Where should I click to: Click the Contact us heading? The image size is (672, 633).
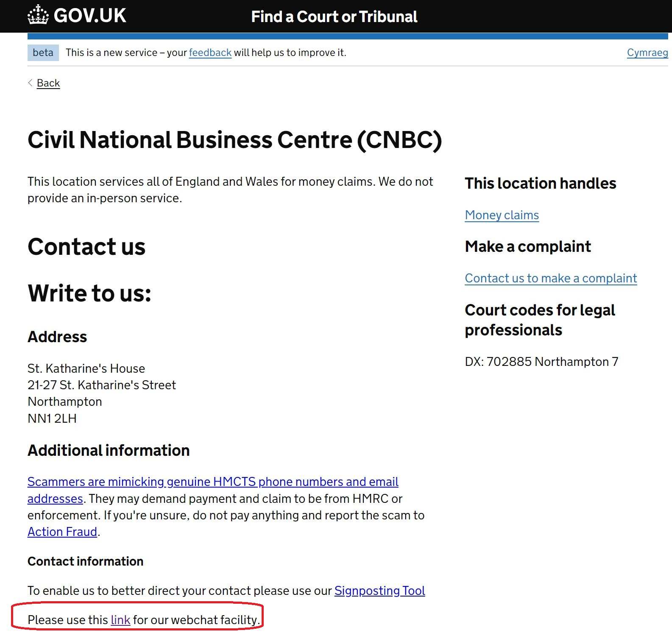click(86, 247)
